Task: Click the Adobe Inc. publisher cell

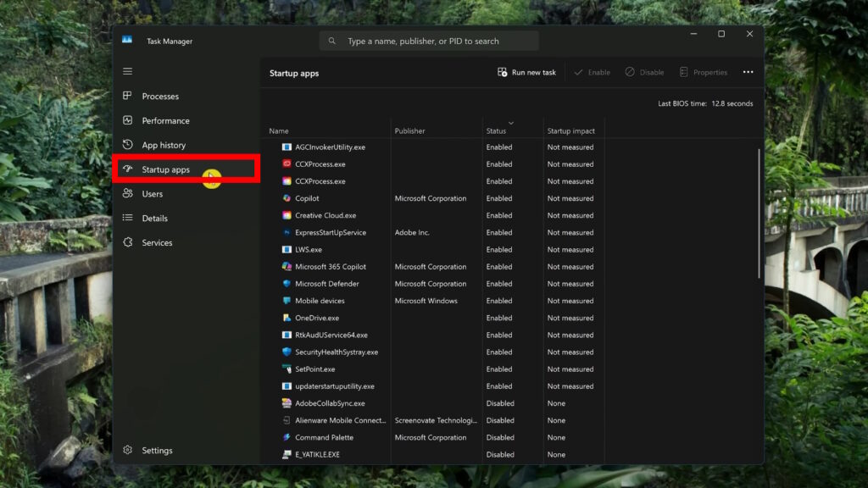Action: click(x=412, y=232)
